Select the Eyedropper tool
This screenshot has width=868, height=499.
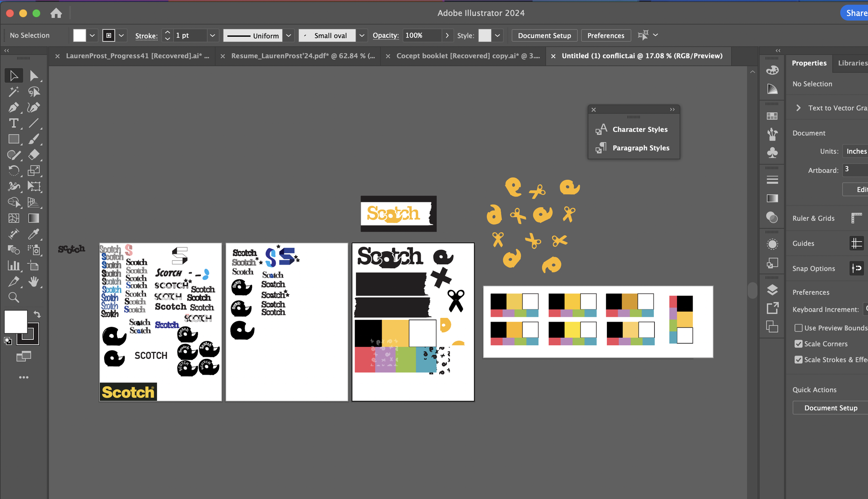point(33,234)
